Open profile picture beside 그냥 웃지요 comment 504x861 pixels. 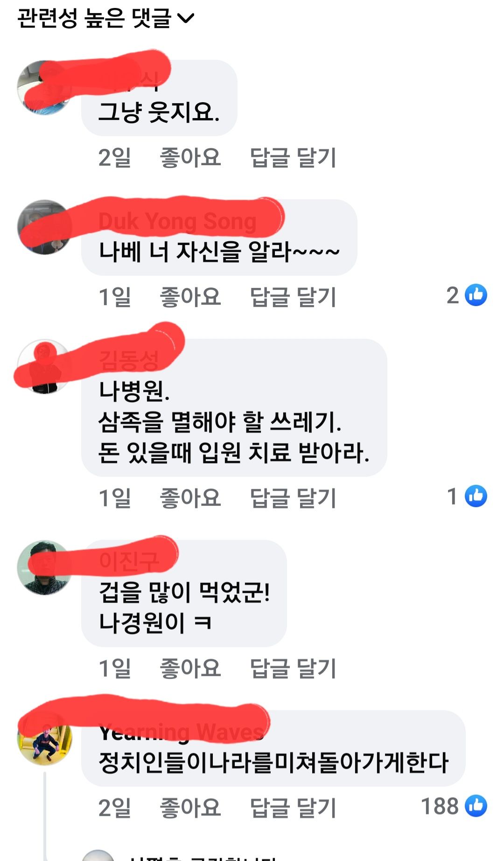click(x=44, y=87)
